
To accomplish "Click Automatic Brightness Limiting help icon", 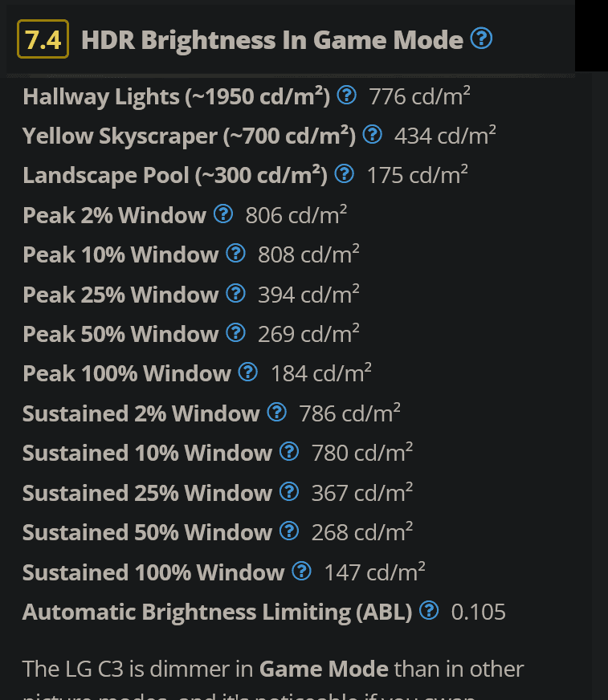I will pos(429,610).
